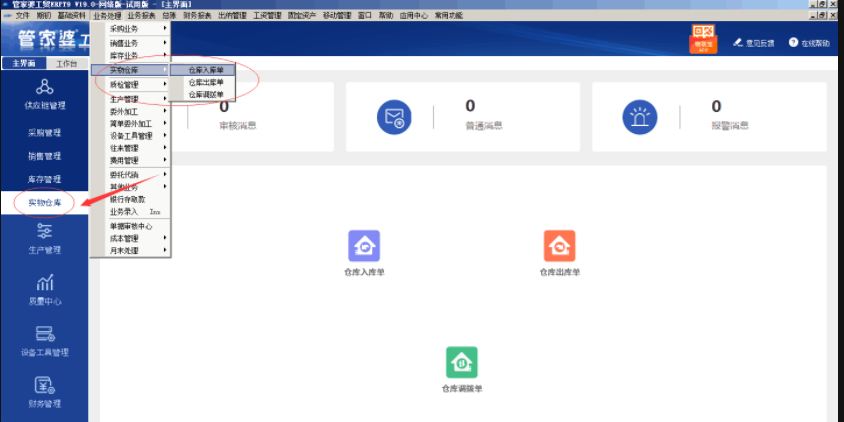Open 质量中心 chart icon in sidebar
This screenshot has width=844, height=422.
(x=44, y=283)
